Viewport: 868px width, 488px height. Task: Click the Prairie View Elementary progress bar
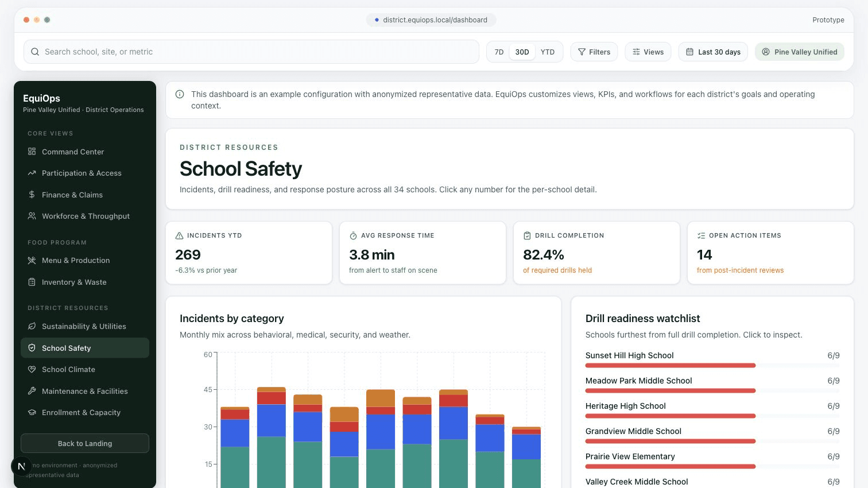[x=712, y=466]
